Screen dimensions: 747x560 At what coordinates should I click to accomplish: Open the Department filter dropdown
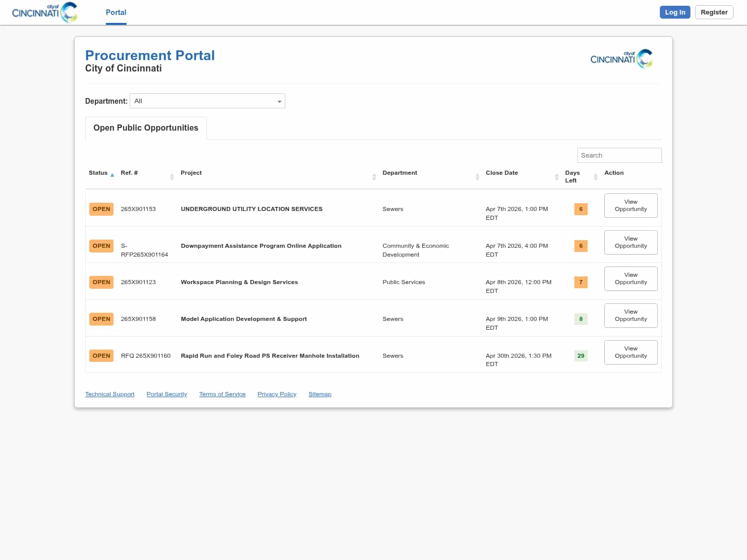coord(208,101)
